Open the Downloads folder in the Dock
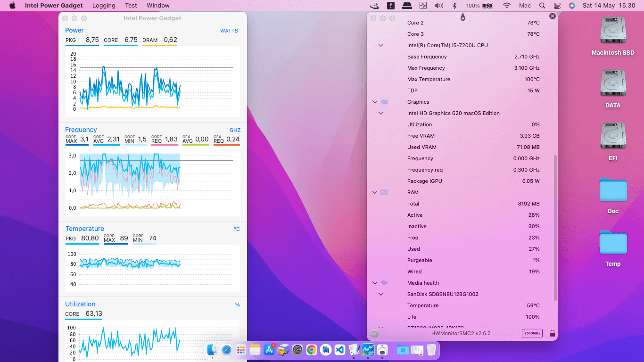 click(403, 350)
